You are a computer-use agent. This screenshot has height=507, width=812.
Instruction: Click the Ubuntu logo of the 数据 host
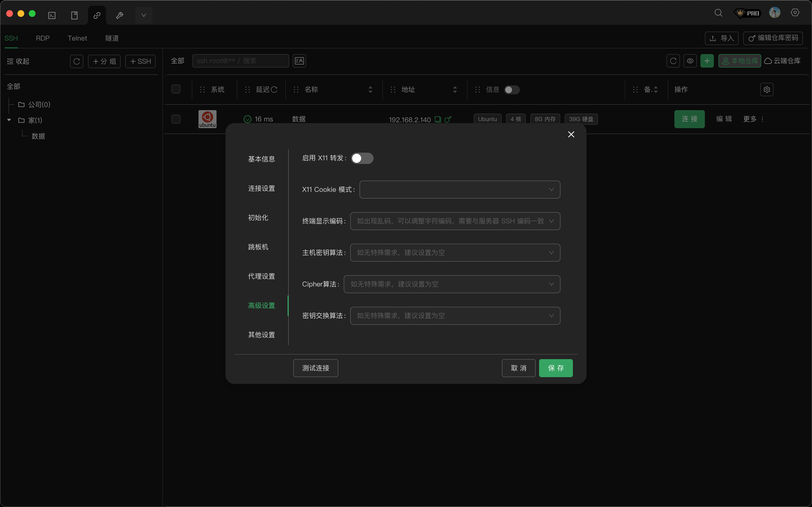click(207, 119)
